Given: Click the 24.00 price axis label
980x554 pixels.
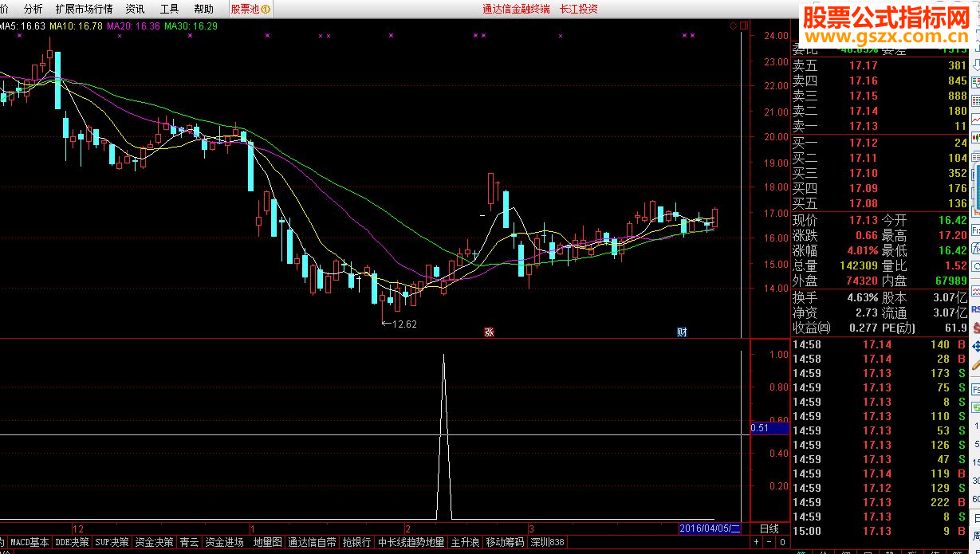Looking at the screenshot, I should (x=776, y=36).
